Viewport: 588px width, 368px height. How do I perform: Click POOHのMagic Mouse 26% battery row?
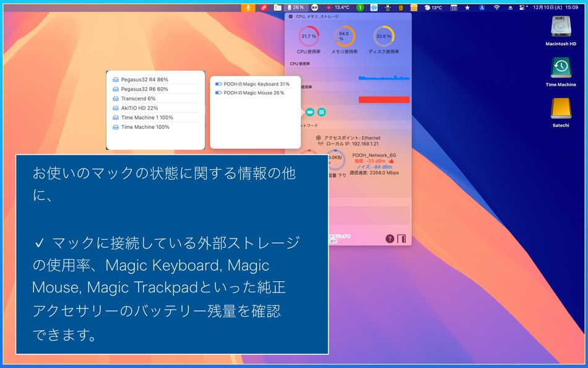(255, 93)
